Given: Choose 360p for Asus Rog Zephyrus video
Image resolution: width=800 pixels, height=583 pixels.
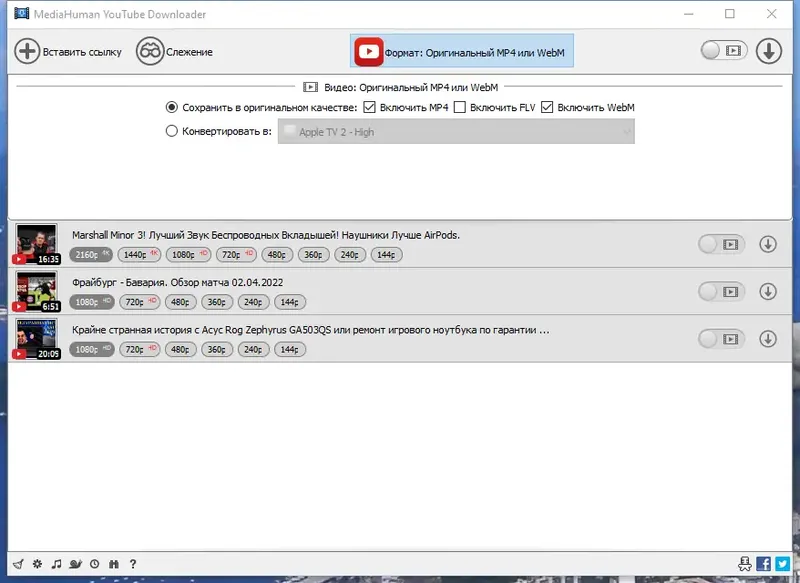Looking at the screenshot, I should coord(217,349).
